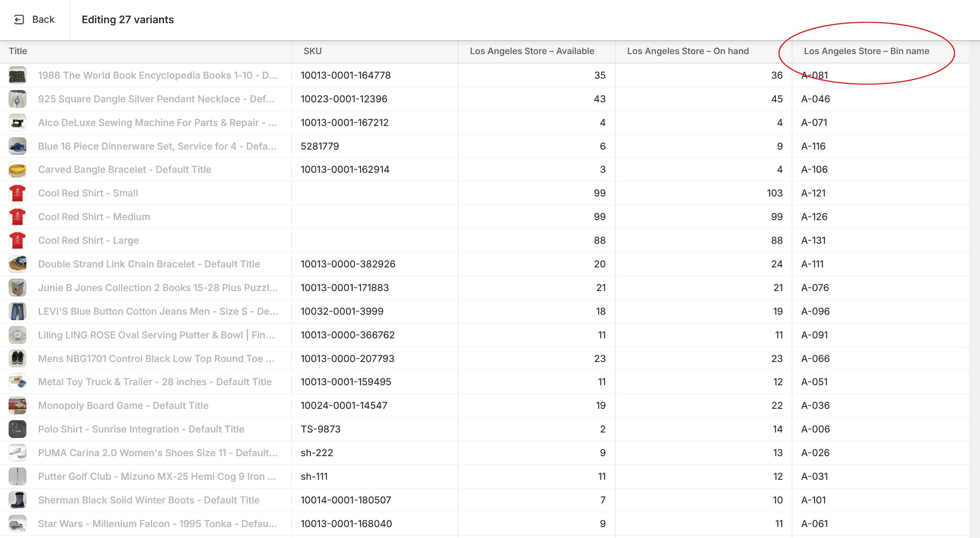Edit SKU cell sh-222
This screenshot has height=538, width=980.
pos(375,453)
